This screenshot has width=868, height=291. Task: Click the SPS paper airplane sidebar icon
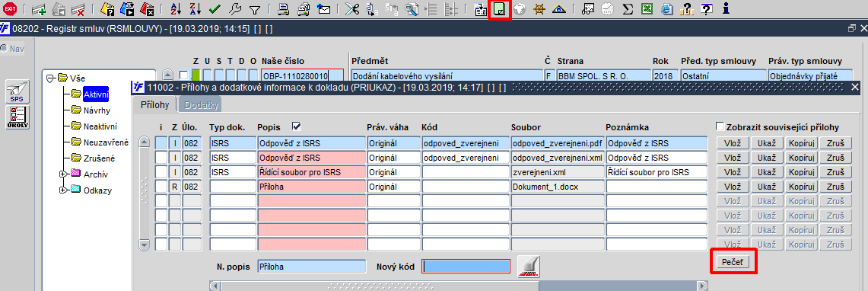tap(17, 91)
